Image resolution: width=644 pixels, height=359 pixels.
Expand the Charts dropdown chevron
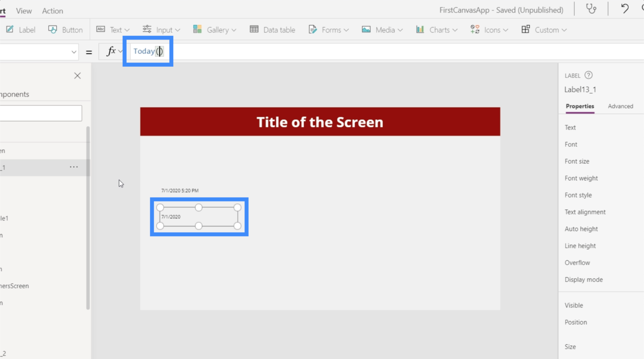click(x=455, y=30)
